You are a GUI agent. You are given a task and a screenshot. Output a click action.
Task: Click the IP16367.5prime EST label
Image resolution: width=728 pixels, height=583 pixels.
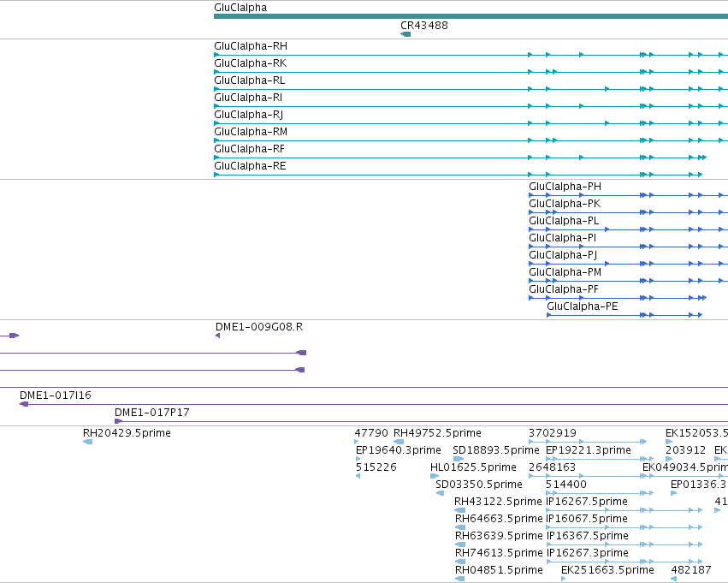click(588, 536)
